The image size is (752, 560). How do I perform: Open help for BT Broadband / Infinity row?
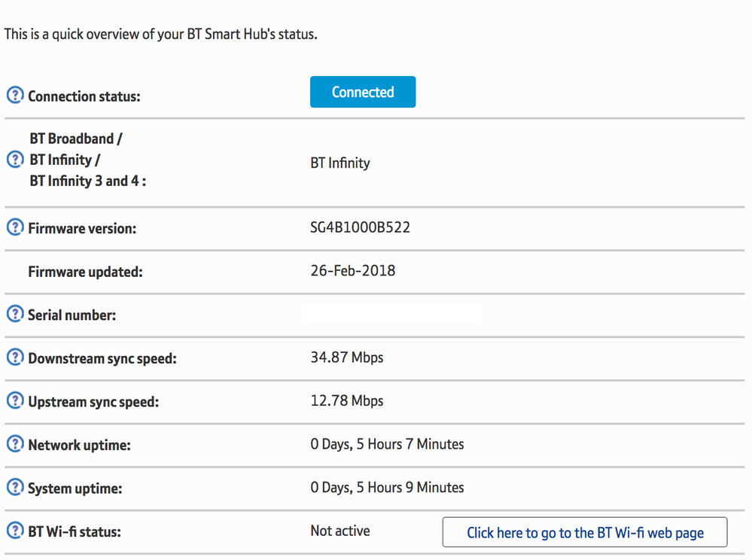click(x=15, y=160)
